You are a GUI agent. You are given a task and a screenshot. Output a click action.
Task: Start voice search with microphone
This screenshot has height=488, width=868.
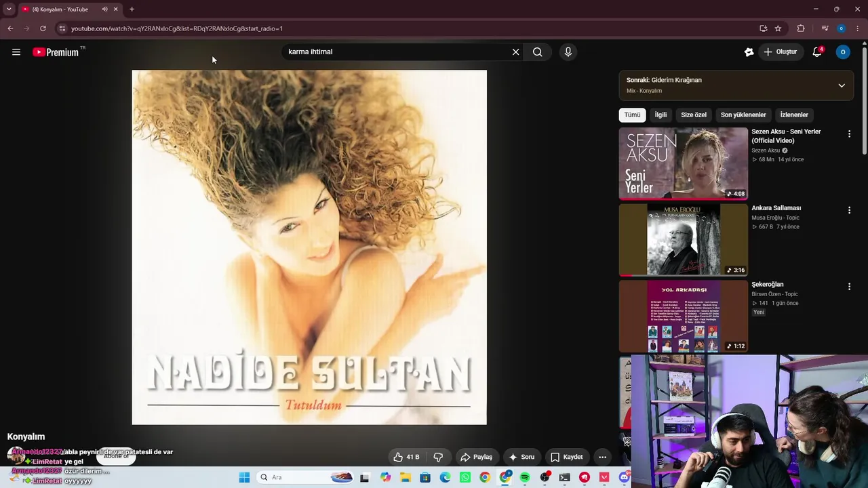pos(568,52)
